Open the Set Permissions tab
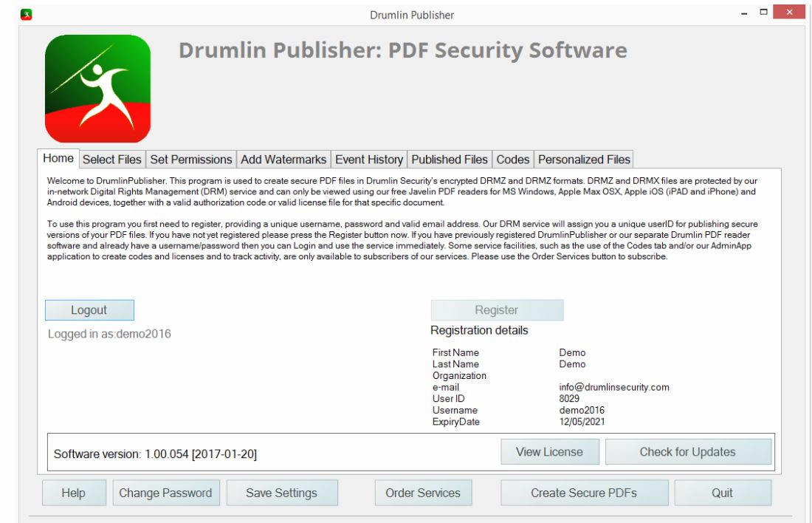The height and width of the screenshot is (523, 812). (192, 160)
